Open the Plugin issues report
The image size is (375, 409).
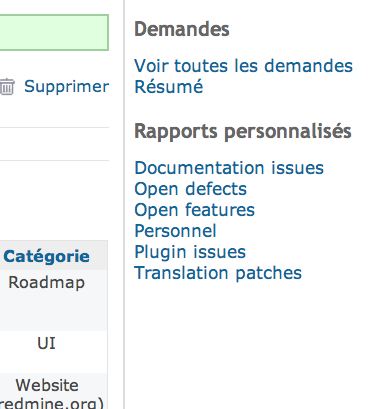click(x=190, y=252)
